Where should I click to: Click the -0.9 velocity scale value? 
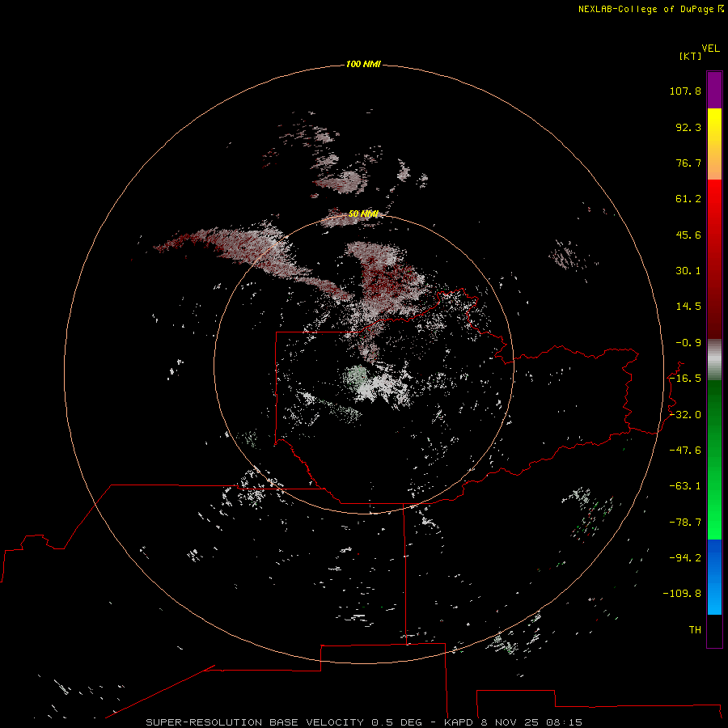pos(688,343)
